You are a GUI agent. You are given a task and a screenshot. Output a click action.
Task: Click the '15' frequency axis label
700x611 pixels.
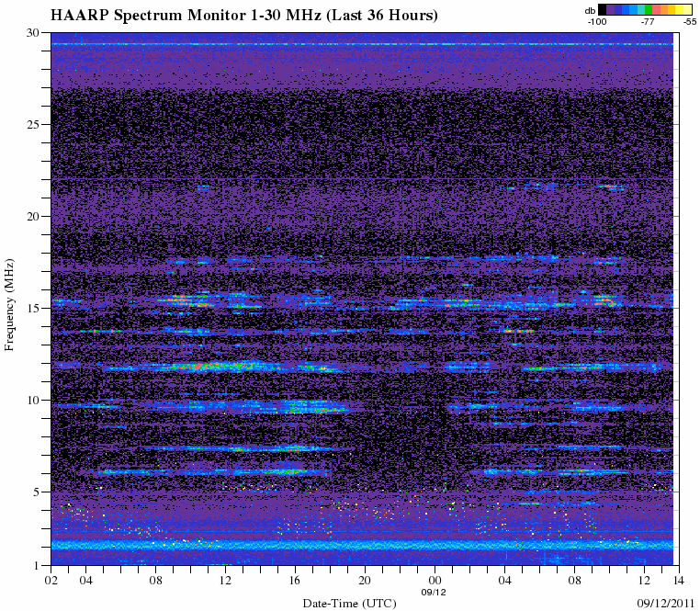coord(34,308)
